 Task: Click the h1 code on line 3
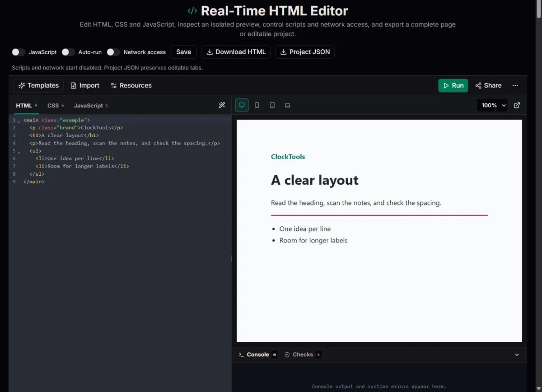(x=64, y=135)
